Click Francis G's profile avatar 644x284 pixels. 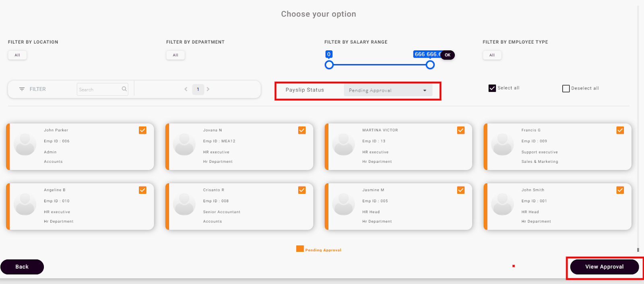coord(502,145)
